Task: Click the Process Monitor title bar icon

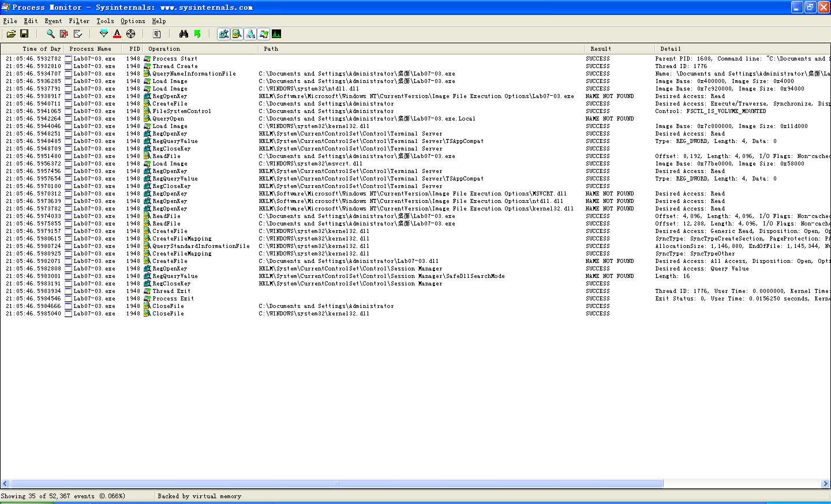Action: click(6, 7)
